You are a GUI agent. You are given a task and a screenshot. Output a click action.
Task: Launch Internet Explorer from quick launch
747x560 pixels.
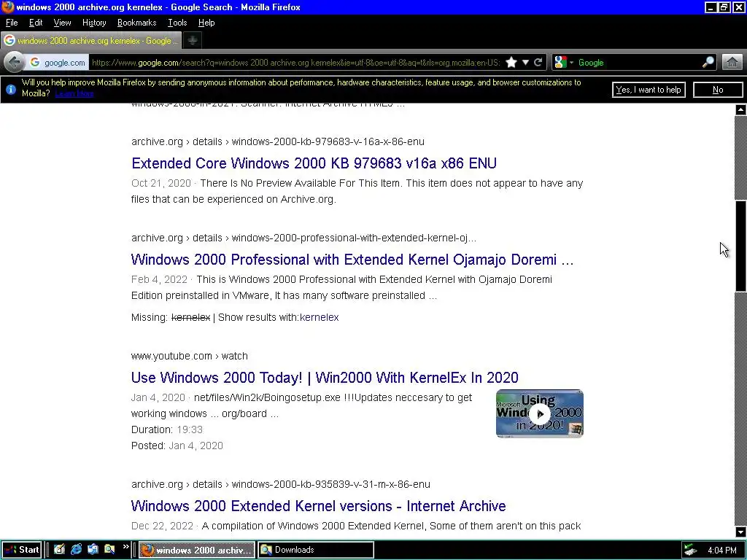pos(76,550)
